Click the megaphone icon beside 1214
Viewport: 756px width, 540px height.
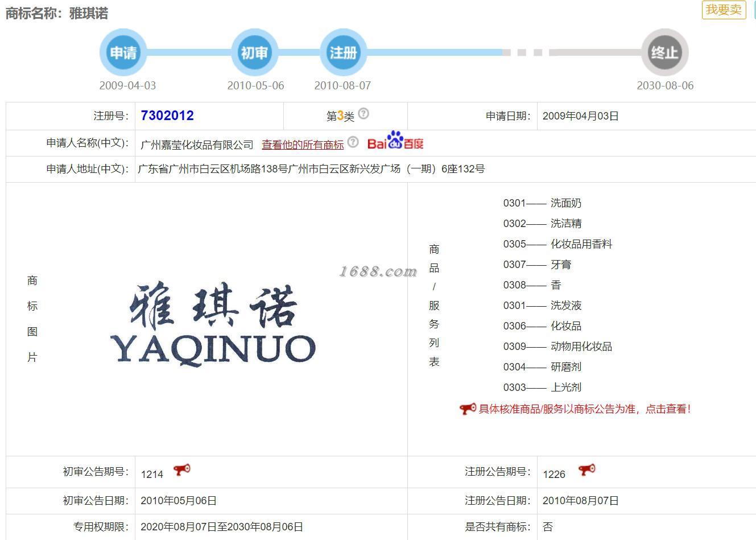pyautogui.click(x=182, y=470)
